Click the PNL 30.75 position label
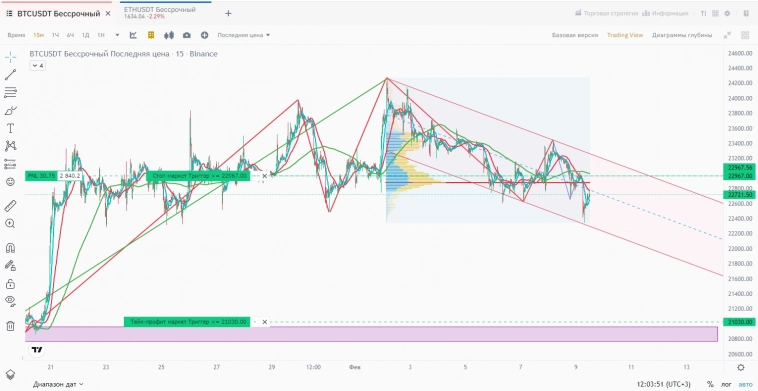The height and width of the screenshot is (391, 758). pos(42,176)
